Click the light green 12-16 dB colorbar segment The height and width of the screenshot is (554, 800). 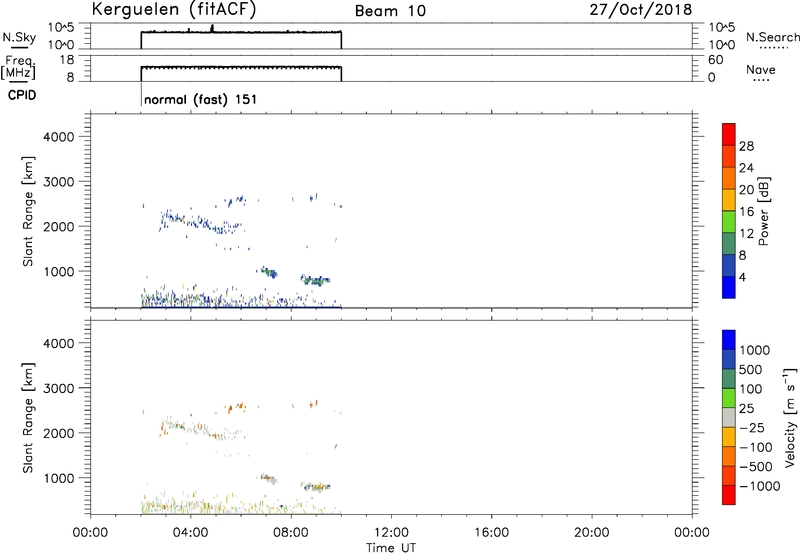[x=729, y=221]
